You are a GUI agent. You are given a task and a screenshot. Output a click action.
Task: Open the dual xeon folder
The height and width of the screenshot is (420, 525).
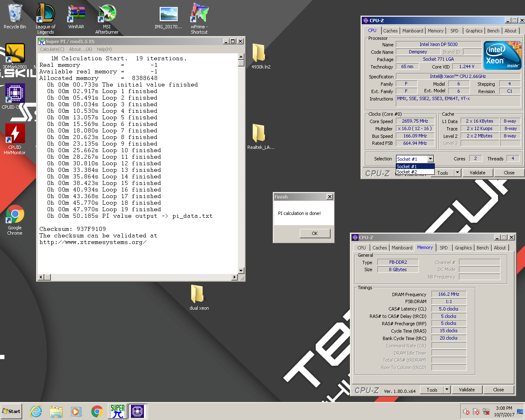(199, 297)
